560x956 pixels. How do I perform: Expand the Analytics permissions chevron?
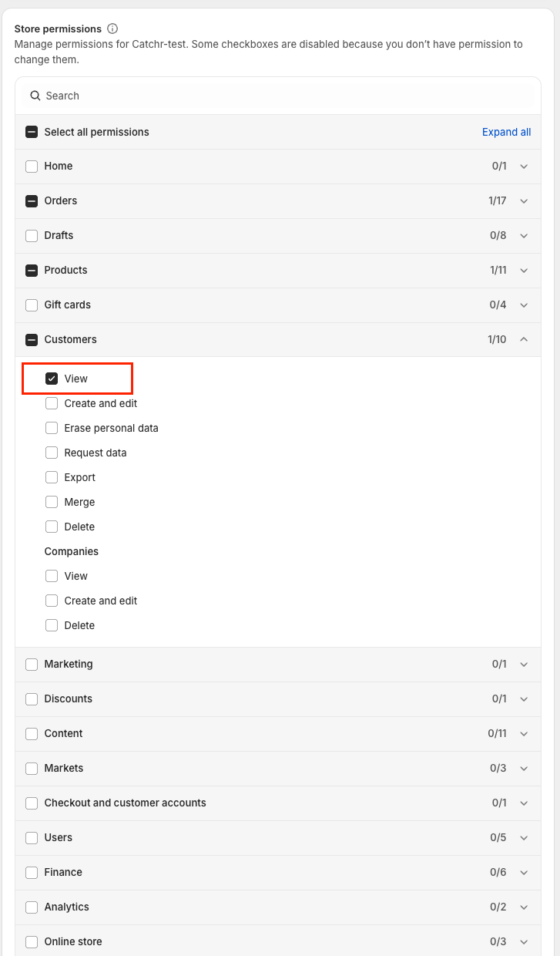point(524,907)
